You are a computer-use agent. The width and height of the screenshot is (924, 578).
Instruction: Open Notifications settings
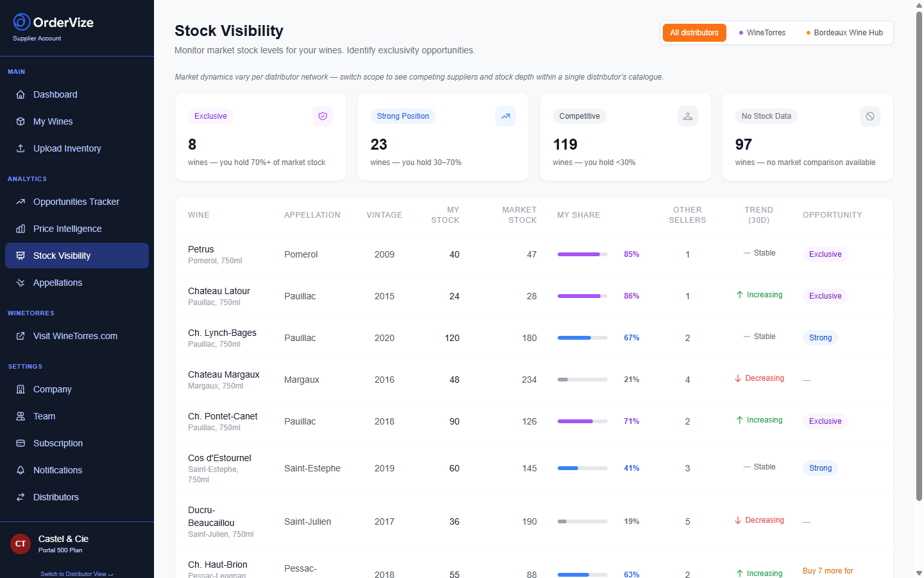(x=77, y=470)
